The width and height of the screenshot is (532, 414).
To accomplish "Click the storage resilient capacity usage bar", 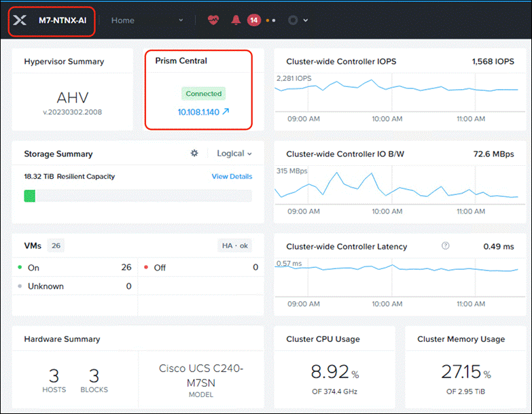I will [138, 196].
